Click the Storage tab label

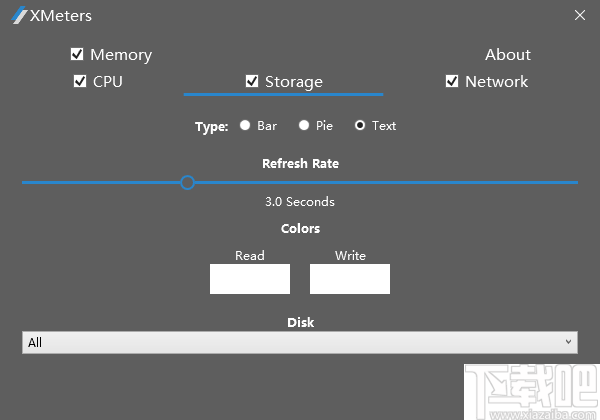point(294,82)
